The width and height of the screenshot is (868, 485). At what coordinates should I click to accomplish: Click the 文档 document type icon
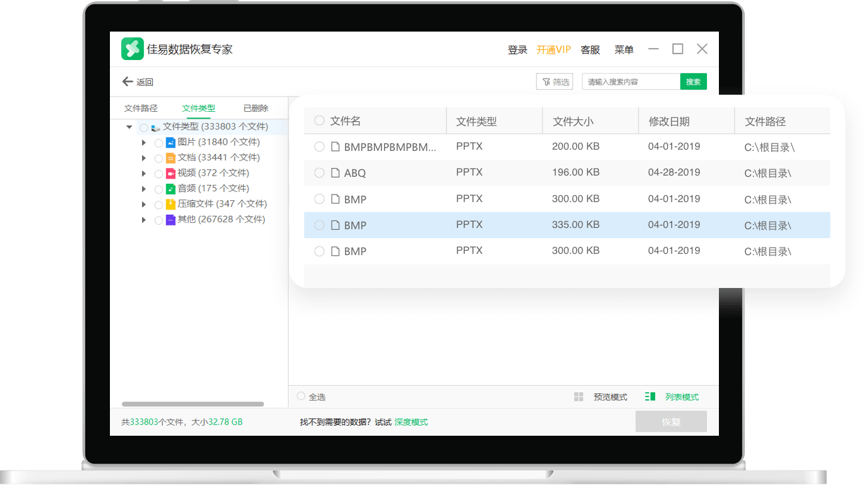coord(170,157)
